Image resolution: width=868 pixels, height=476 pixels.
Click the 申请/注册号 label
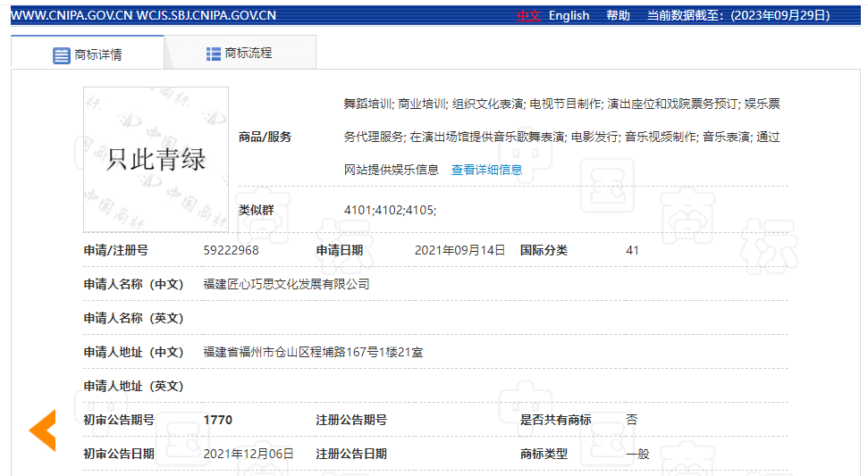click(115, 250)
